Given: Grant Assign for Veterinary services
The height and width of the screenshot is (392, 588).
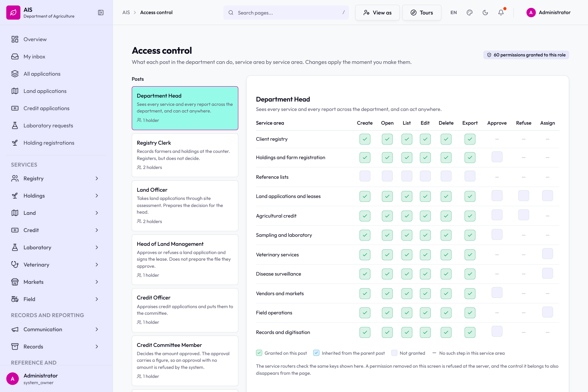Looking at the screenshot, I should 547,254.
